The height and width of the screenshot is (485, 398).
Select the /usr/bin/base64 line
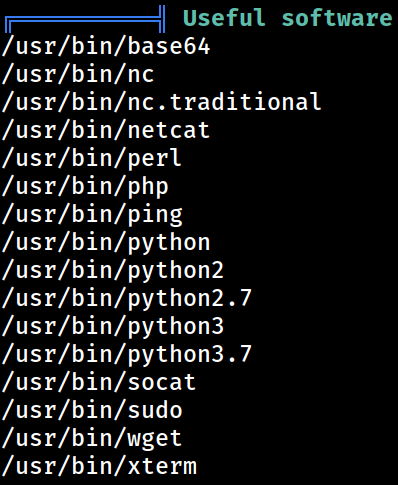point(106,46)
